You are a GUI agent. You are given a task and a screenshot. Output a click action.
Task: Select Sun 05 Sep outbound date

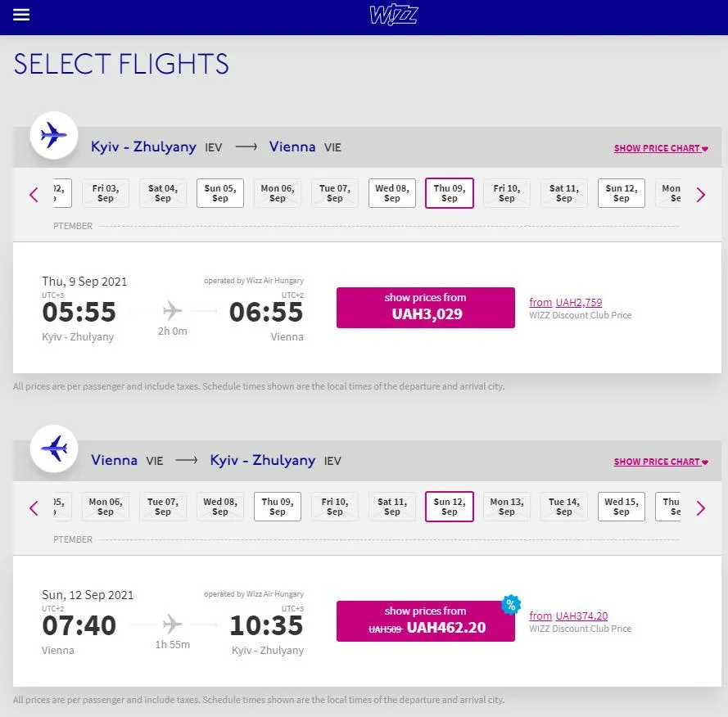220,193
